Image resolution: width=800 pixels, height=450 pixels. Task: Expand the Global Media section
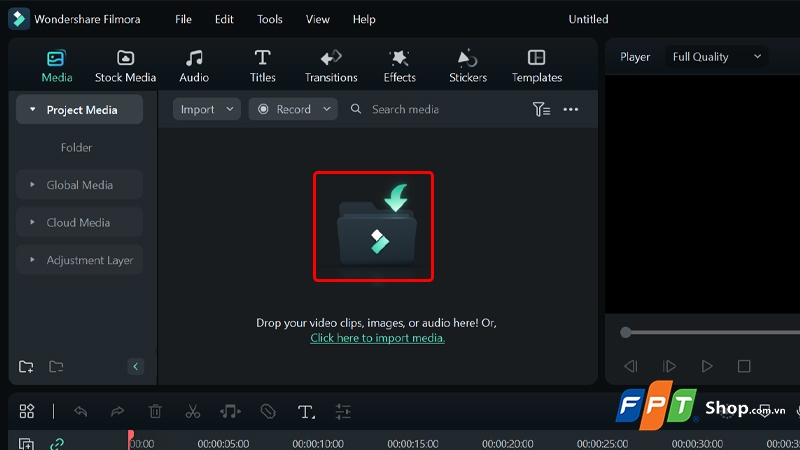(x=32, y=185)
